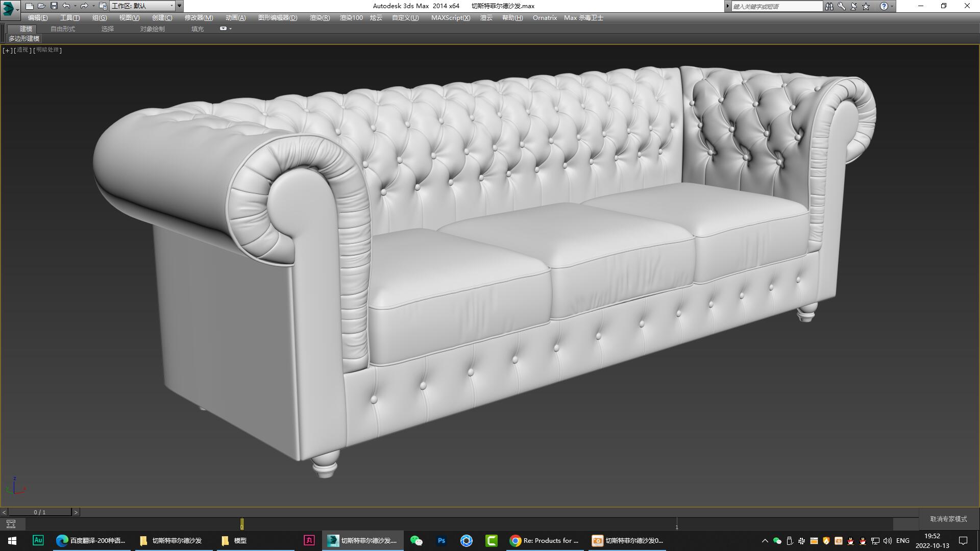Click the 多边形建模 panel label

point(24,39)
